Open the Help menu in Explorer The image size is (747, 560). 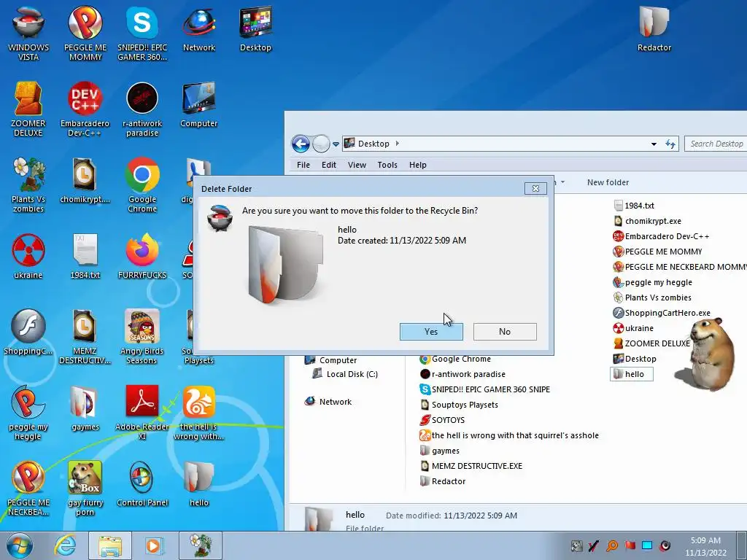(418, 165)
